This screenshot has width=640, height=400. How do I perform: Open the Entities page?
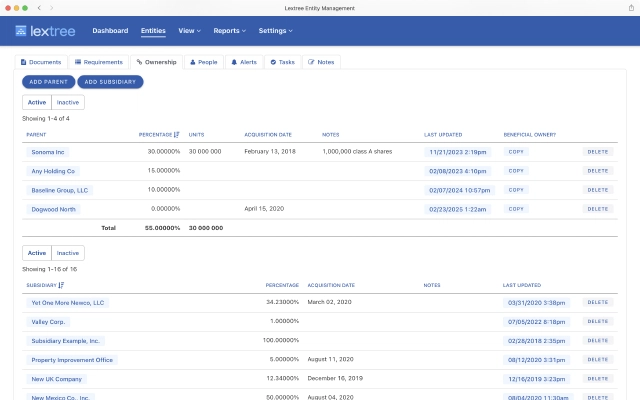click(153, 31)
